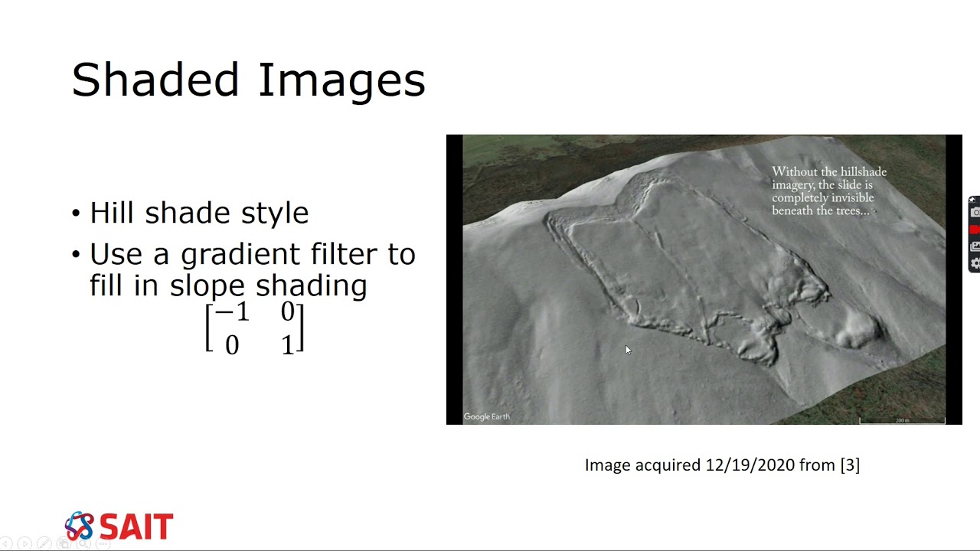Click 'Use a gradient filter' bullet text
The height and width of the screenshot is (551, 980).
point(253,269)
